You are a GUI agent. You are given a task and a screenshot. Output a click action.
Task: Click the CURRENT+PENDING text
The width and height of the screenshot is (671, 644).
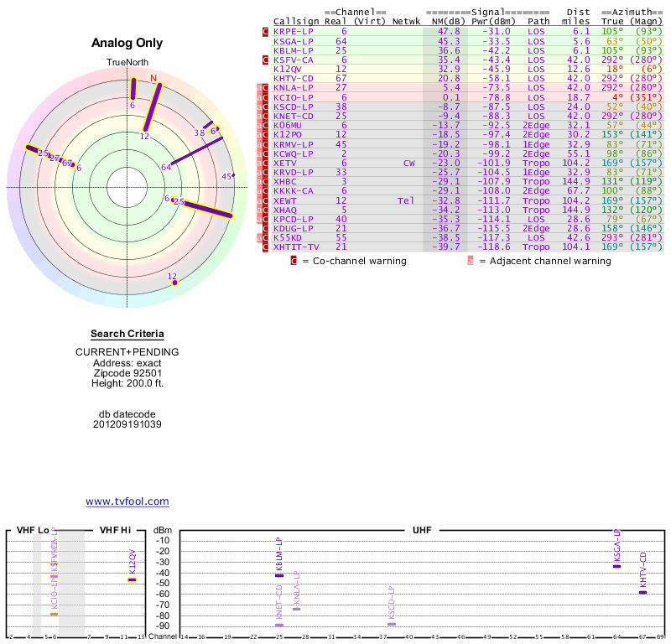127,352
